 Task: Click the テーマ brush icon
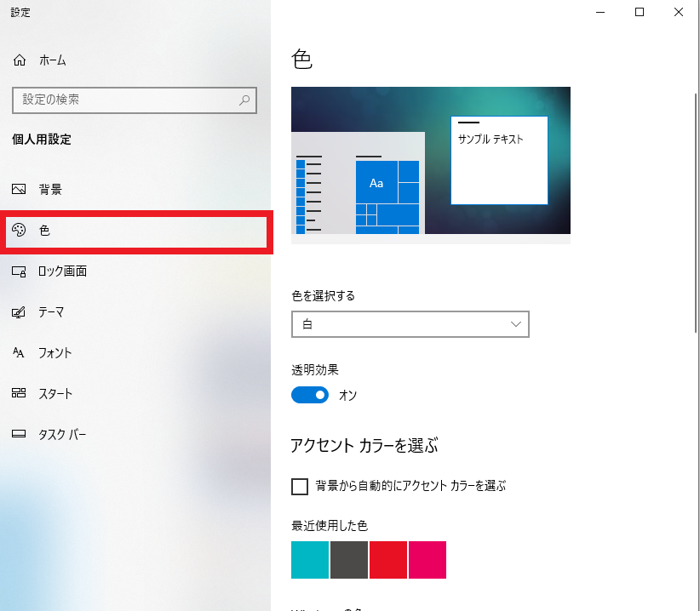[19, 312]
